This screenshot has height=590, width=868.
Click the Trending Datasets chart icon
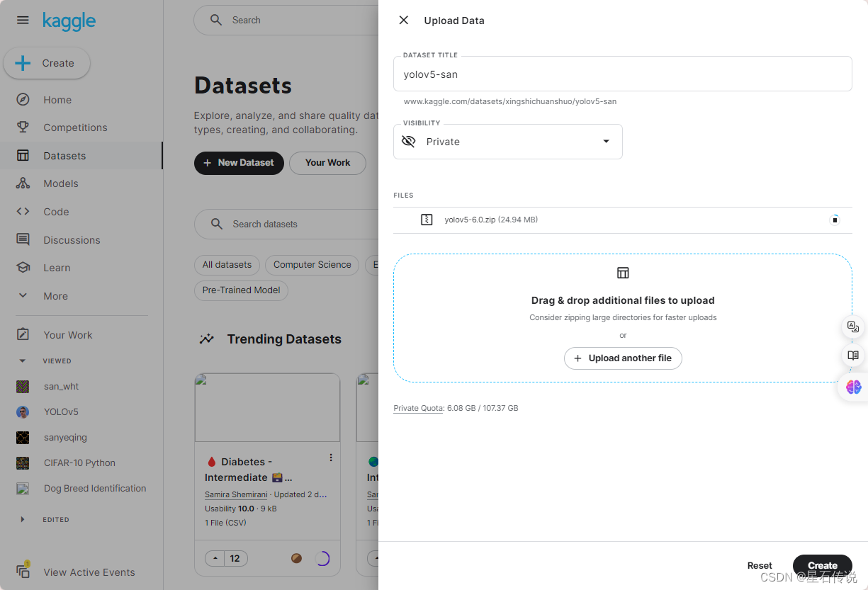pyautogui.click(x=207, y=339)
